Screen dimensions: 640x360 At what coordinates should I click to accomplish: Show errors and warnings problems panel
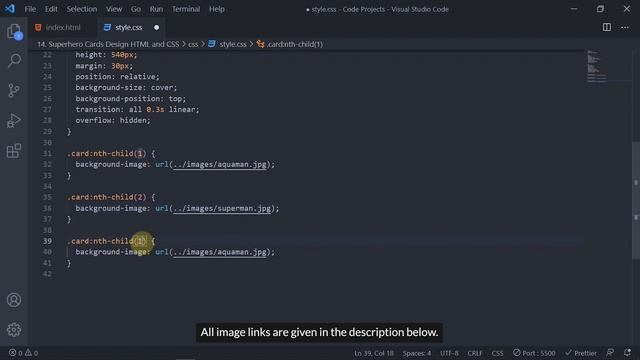[x=23, y=353]
